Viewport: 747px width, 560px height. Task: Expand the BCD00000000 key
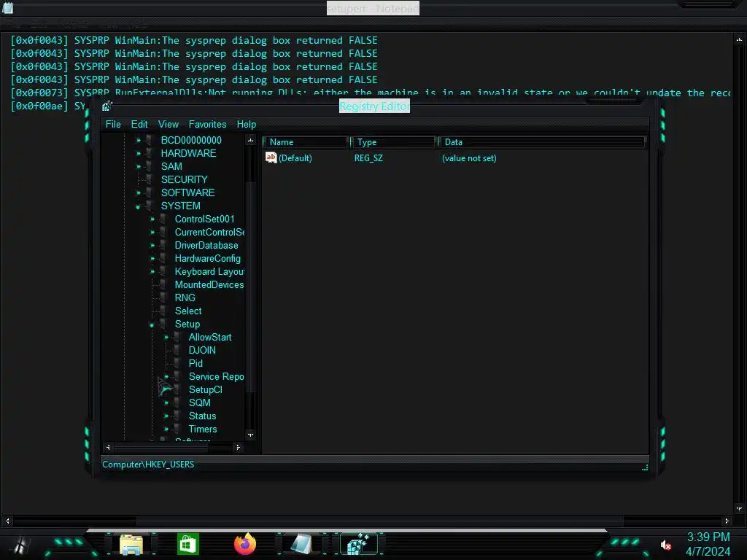[x=138, y=140]
